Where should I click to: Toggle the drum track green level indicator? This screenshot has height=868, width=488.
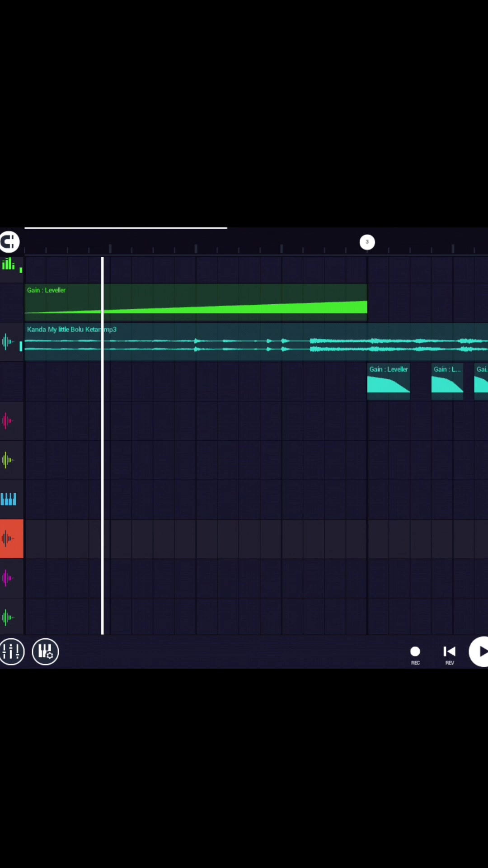point(21,270)
